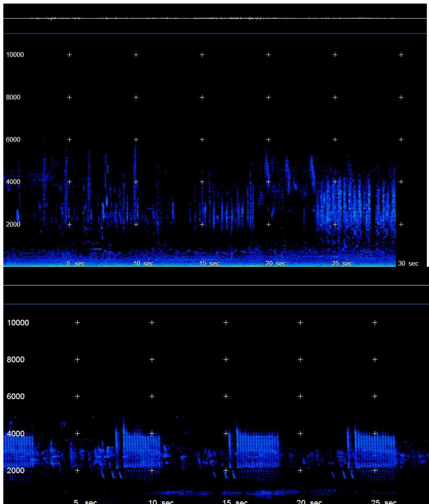This screenshot has height=504, width=429.
Task: Pick the 6000 label in lower spectrogram
Action: [15, 397]
